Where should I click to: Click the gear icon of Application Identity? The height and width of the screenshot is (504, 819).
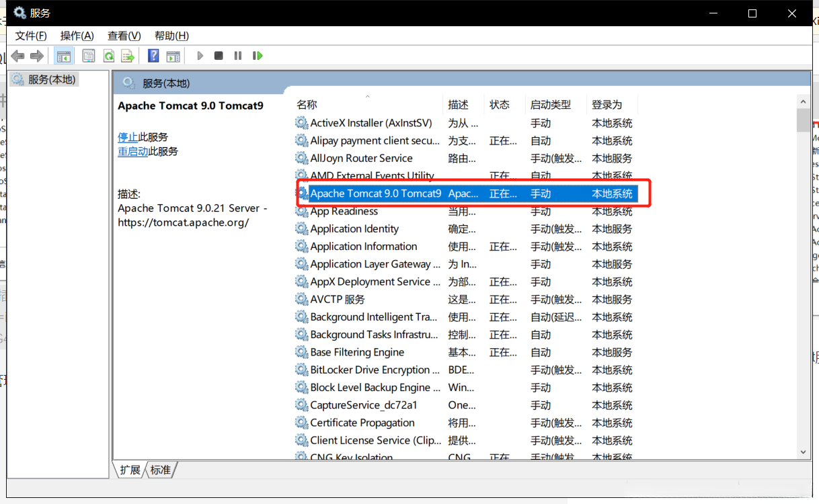pos(302,228)
